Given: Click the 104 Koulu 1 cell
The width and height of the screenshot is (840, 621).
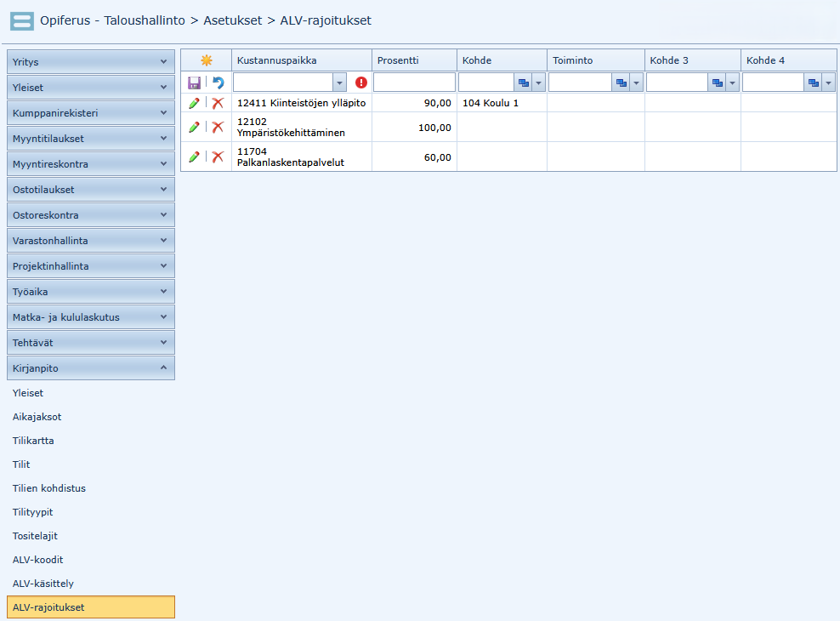Looking at the screenshot, I should [502, 103].
